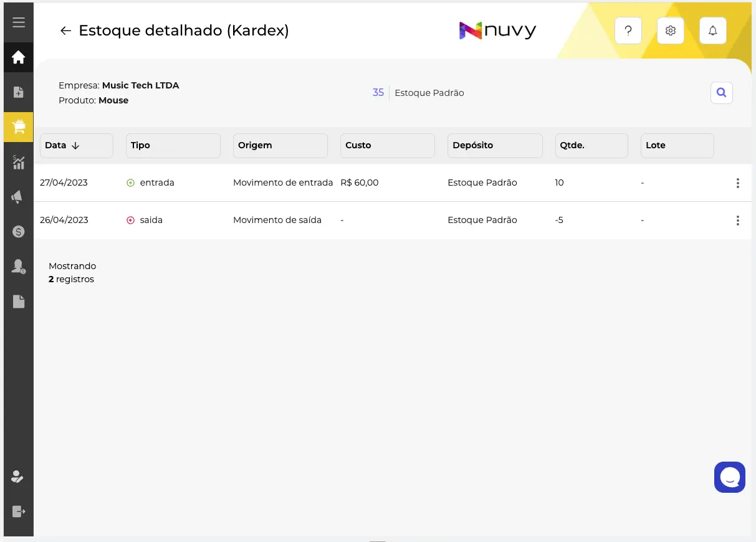Click the Qtde. column header
The height and width of the screenshot is (542, 756).
point(591,145)
